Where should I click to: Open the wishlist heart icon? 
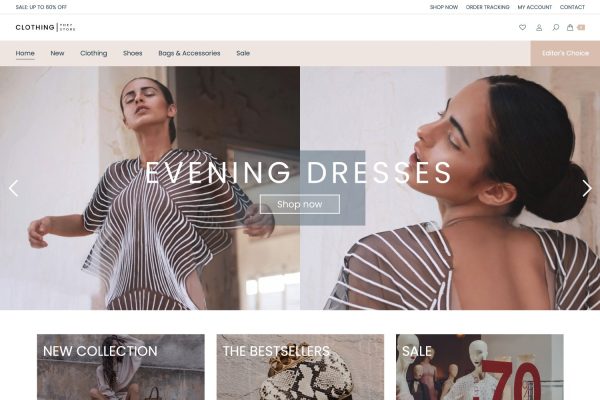[x=522, y=27]
